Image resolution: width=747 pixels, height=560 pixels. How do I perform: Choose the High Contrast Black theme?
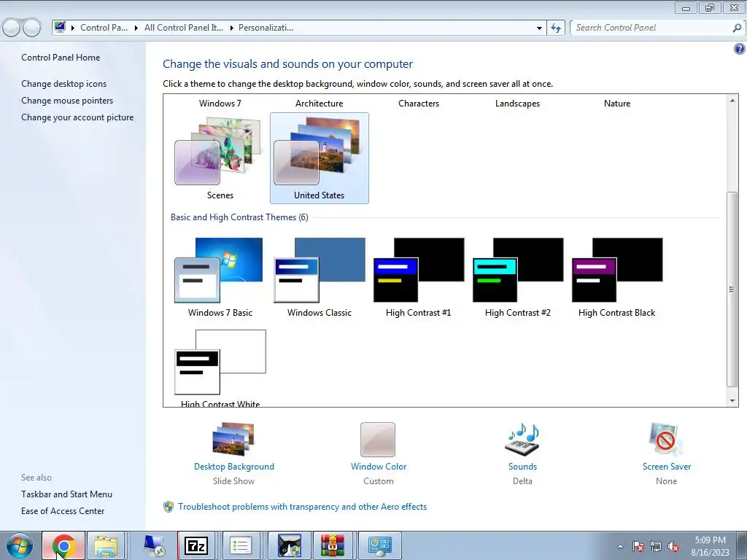[617, 278]
